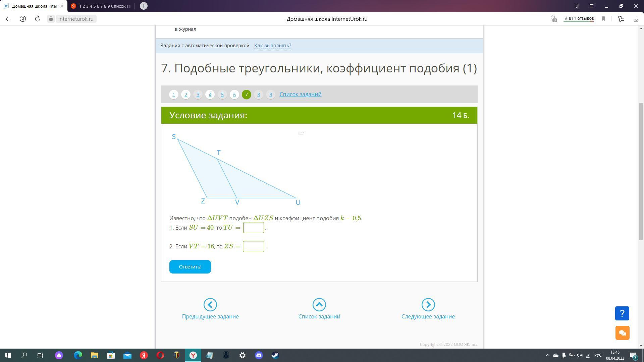Go to previous task arrow circle
The image size is (644, 362).
point(210,305)
